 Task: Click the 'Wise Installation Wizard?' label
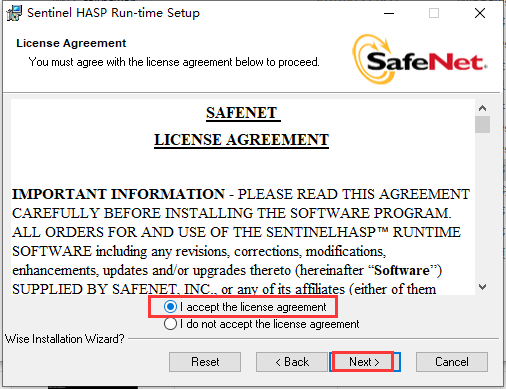(x=65, y=339)
